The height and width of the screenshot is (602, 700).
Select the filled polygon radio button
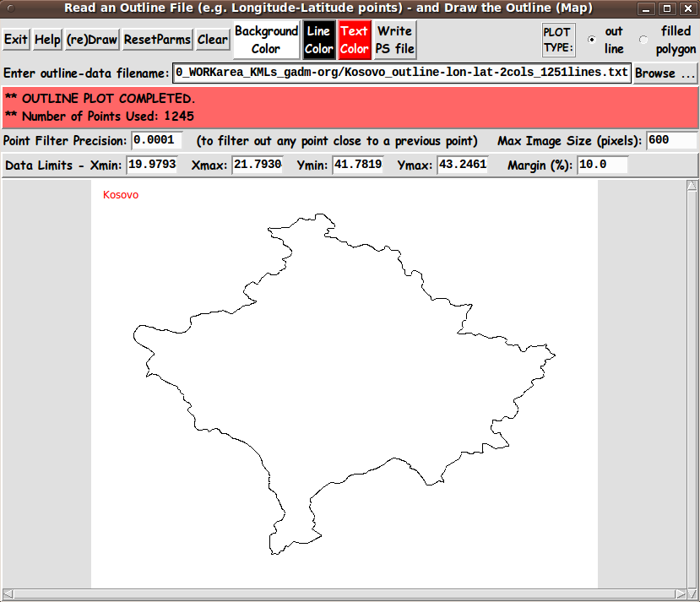[x=643, y=40]
